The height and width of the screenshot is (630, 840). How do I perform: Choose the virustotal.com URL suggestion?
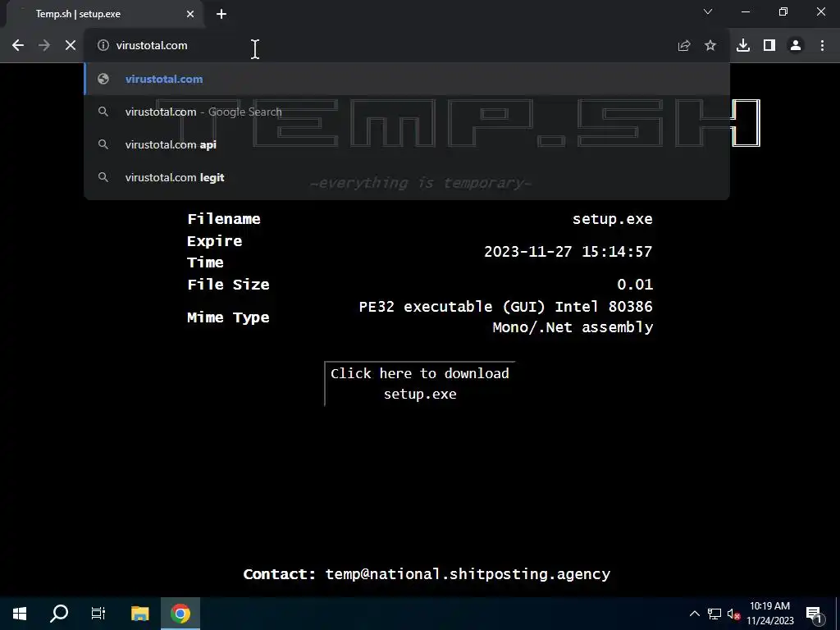(x=407, y=80)
